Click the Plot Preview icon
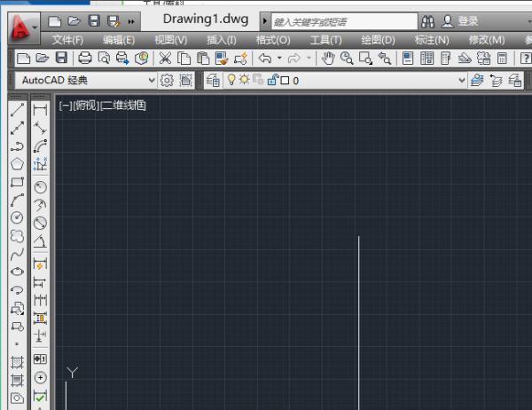The image size is (532, 410). 104,58
